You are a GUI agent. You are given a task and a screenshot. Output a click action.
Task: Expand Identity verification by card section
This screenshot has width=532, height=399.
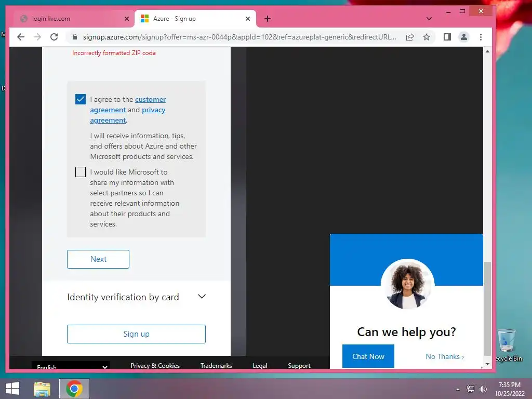[136, 297]
